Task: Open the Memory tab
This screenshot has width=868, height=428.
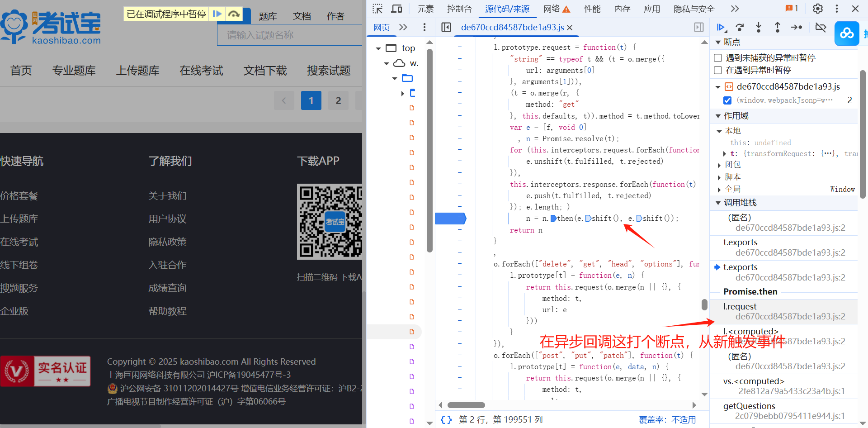Action: 622,9
